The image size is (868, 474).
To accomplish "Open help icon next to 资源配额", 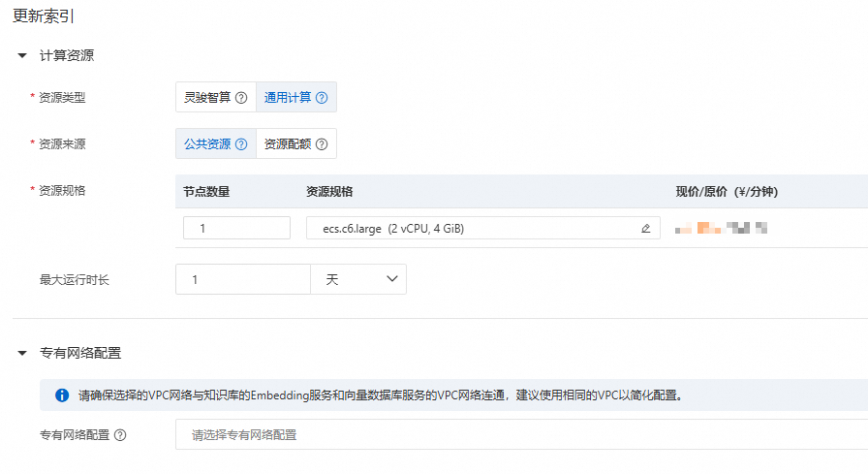I will 322,144.
